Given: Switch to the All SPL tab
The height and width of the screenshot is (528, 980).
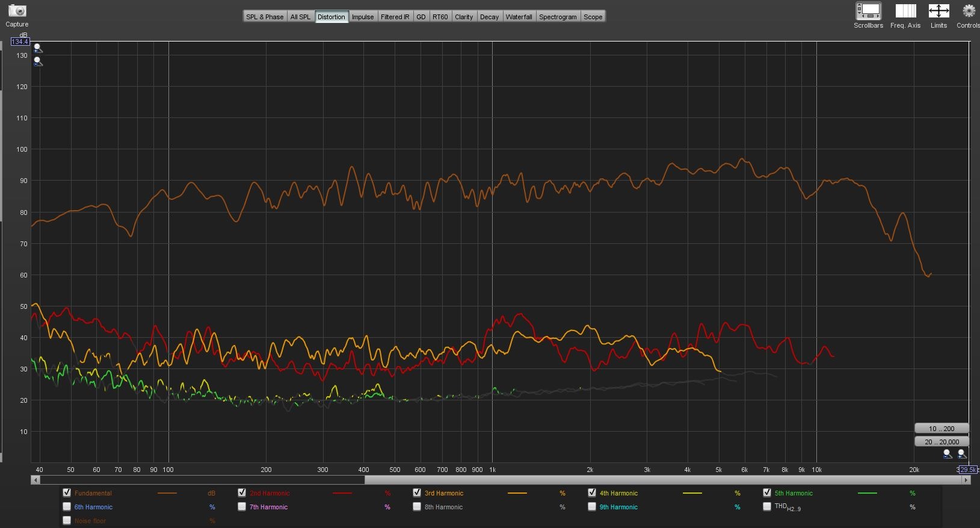Looking at the screenshot, I should [300, 17].
